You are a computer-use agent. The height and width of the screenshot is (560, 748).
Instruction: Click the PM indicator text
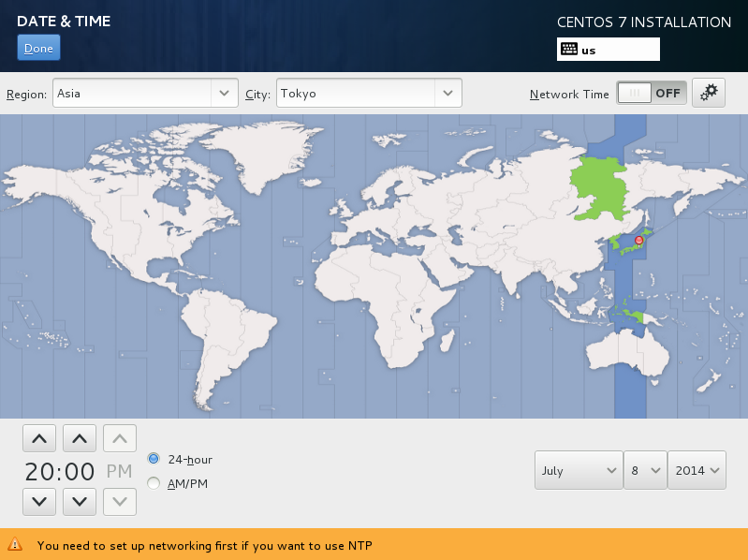[119, 471]
